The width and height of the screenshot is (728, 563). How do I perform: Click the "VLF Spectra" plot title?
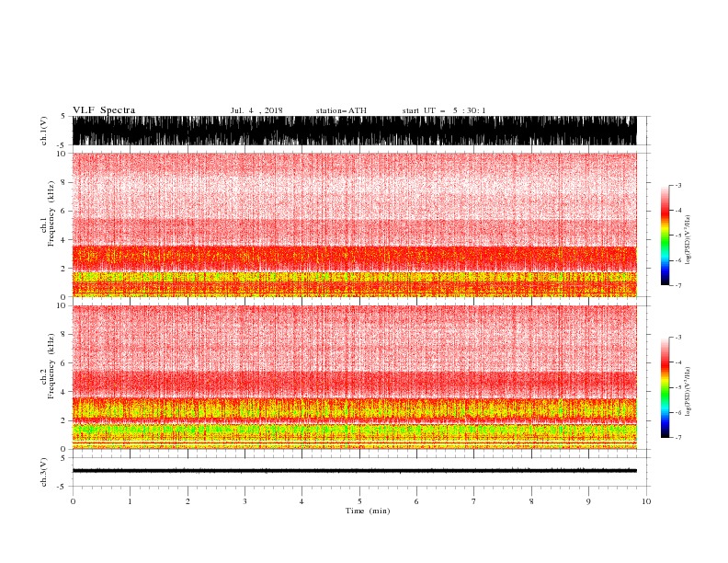[104, 110]
